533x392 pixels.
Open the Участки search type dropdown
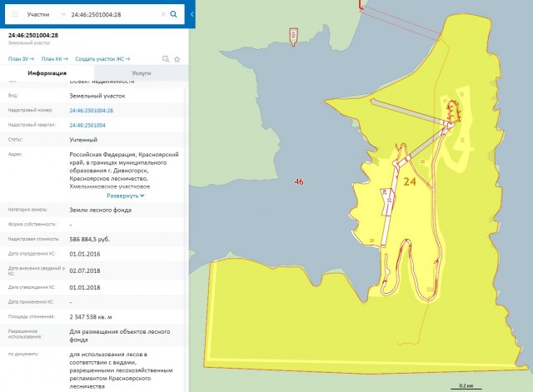click(x=47, y=14)
